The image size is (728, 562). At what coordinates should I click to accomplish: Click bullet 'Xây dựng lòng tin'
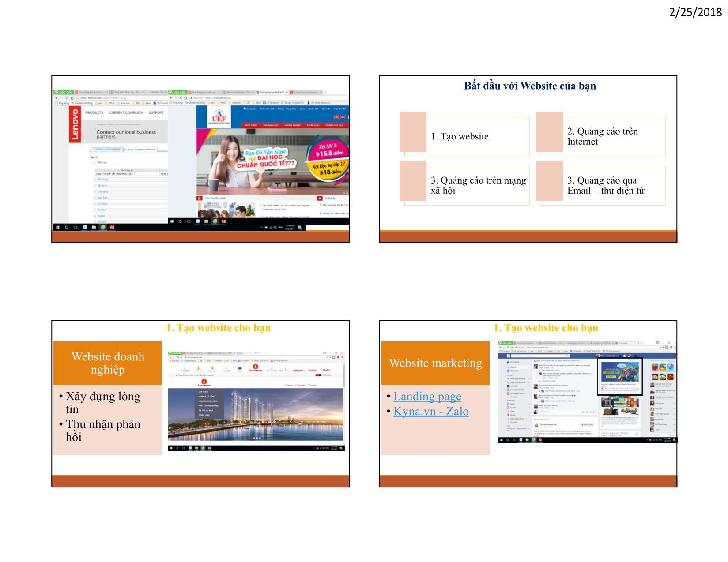coord(103,402)
